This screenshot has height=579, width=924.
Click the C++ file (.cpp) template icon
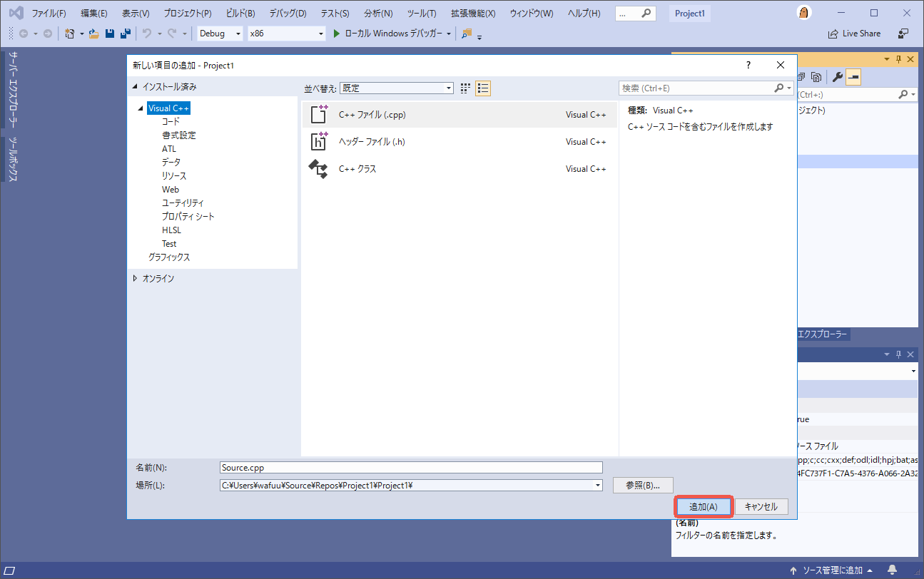coord(319,115)
